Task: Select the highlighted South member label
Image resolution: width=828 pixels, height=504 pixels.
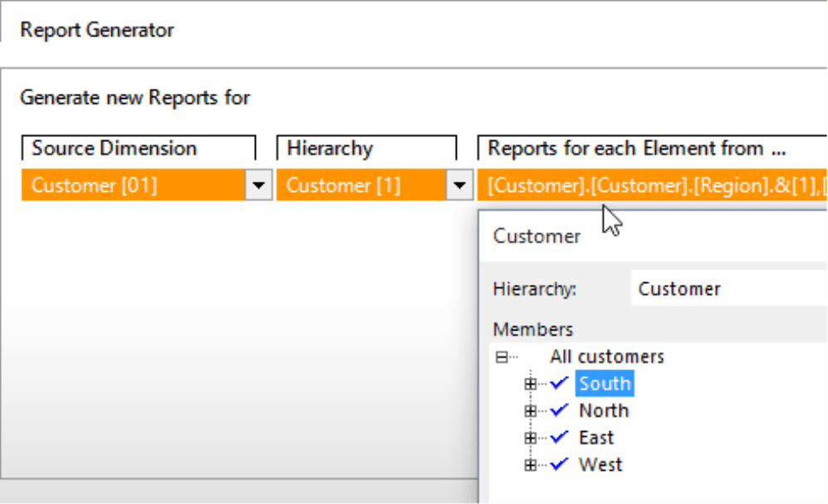Action: 605,384
